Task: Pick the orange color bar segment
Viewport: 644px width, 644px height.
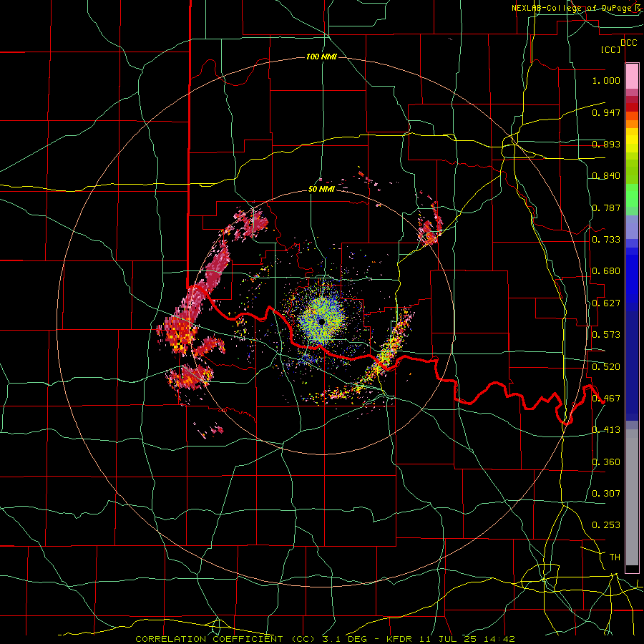Action: point(632,124)
